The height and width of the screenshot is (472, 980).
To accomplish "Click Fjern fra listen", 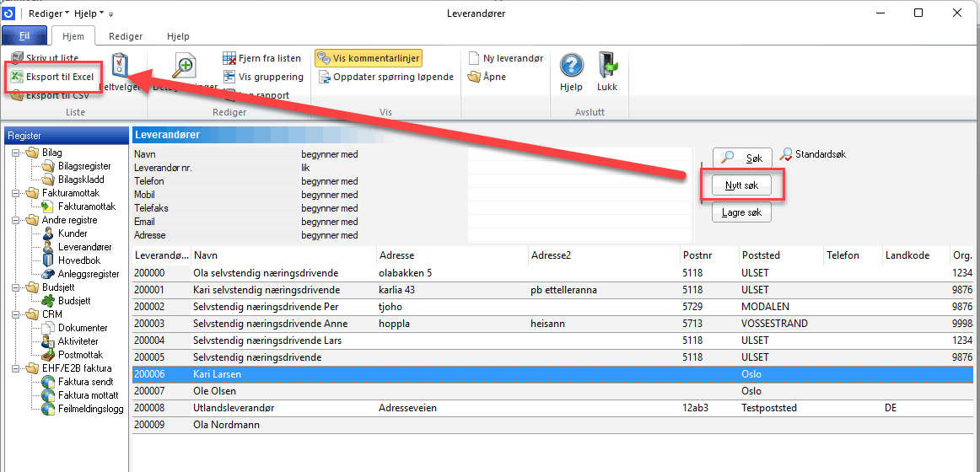I will point(229,58).
